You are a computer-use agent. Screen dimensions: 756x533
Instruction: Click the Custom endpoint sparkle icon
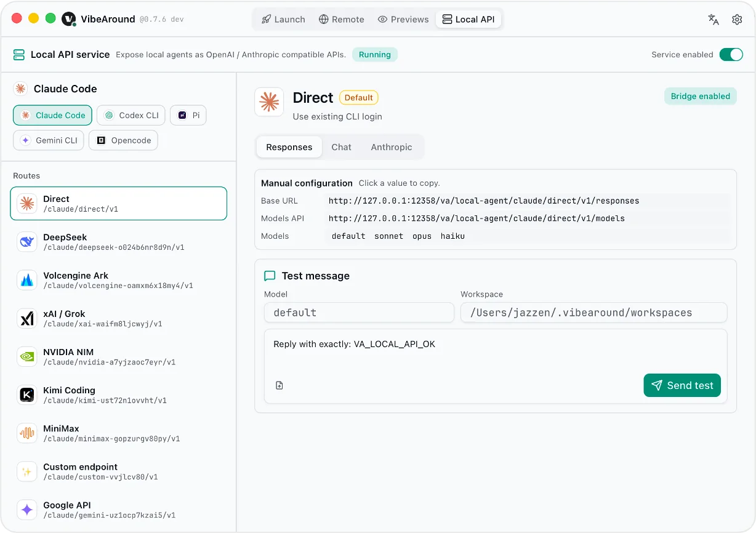(x=27, y=471)
